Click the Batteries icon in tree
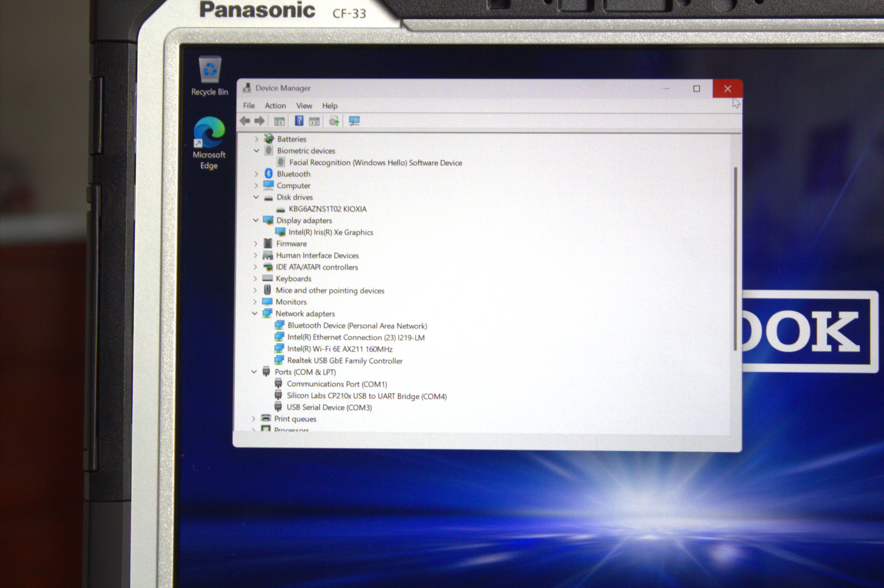The height and width of the screenshot is (588, 884). click(x=269, y=139)
